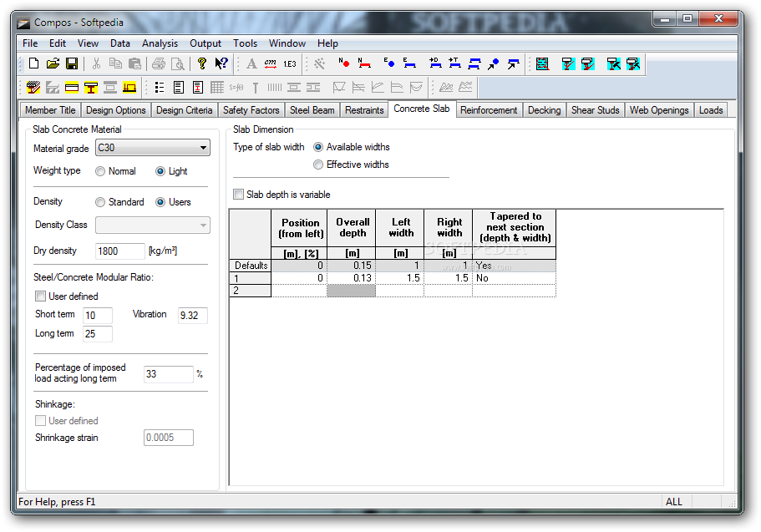This screenshot has height=532, width=761.
Task: Click the multi-beam design hammer icon
Action: pyautogui.click(x=633, y=63)
